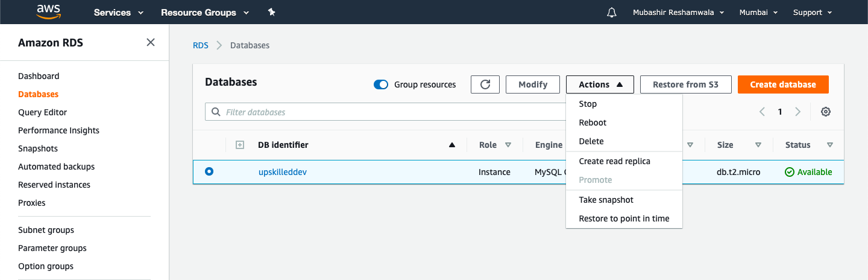The height and width of the screenshot is (280, 868).
Task: Open Snapshots in sidebar
Action: point(38,148)
